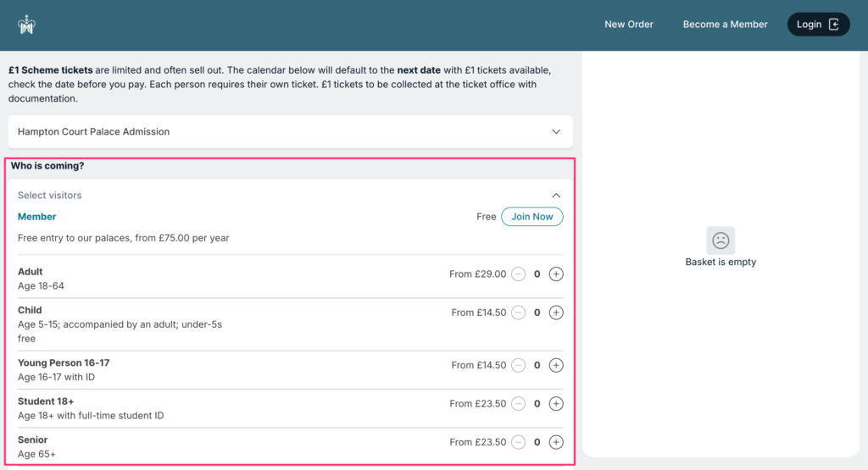The height and width of the screenshot is (470, 868).
Task: Collapse the Select visitors panel chevron
Action: (x=556, y=195)
